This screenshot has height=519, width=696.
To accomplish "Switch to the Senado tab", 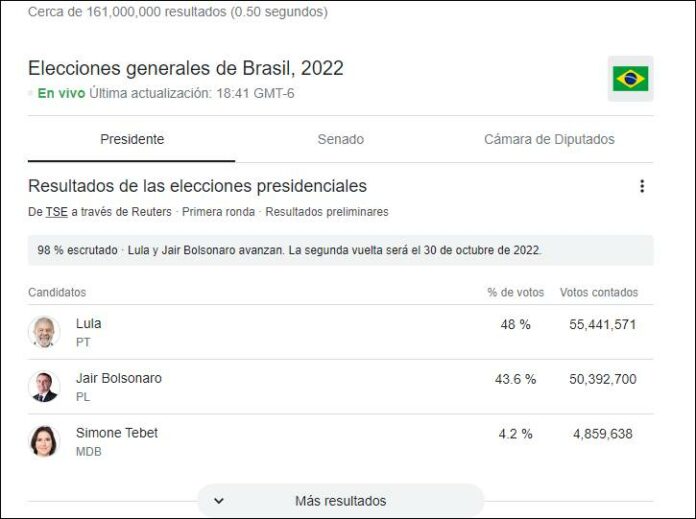I will pyautogui.click(x=340, y=139).
